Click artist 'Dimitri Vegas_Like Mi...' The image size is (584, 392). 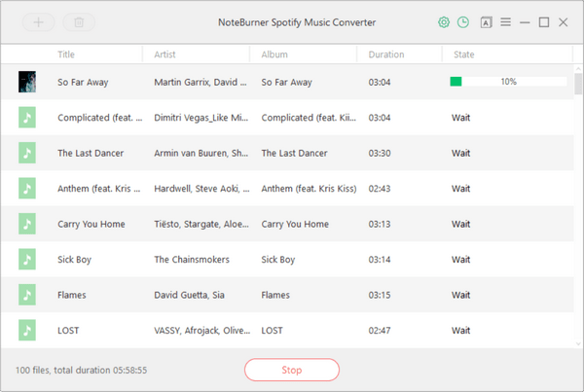coord(201,118)
